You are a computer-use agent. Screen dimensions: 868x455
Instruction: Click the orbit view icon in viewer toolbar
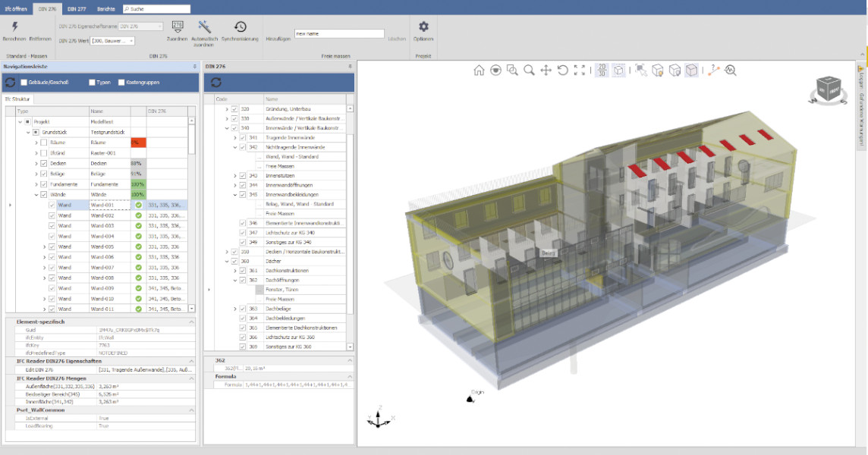coord(495,71)
